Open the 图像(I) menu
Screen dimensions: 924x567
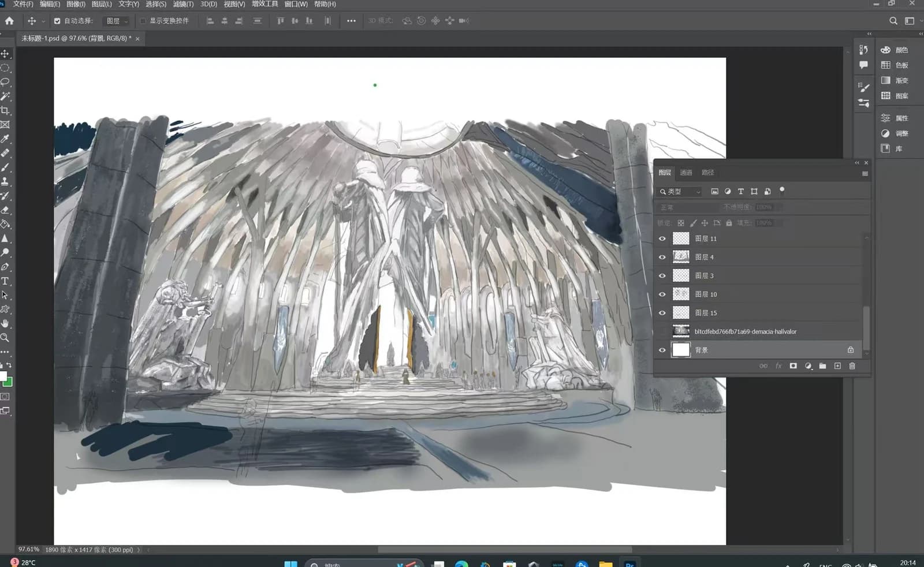(x=76, y=4)
